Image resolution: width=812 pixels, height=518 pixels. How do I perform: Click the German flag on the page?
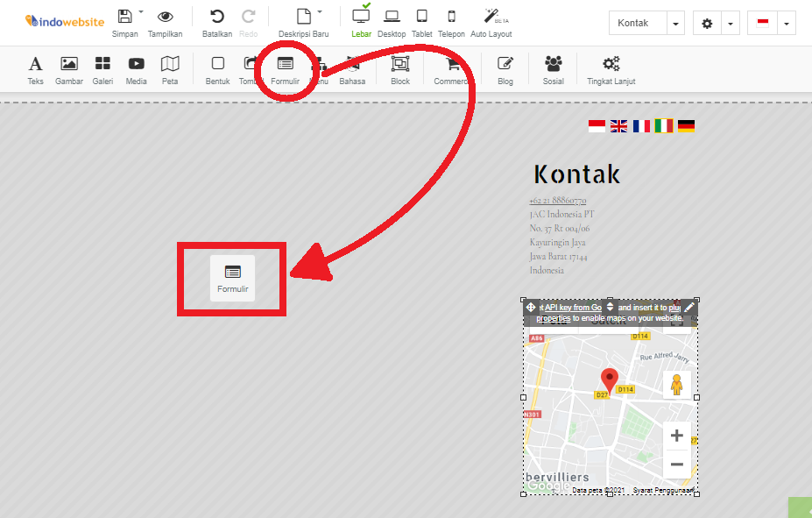[x=687, y=125]
